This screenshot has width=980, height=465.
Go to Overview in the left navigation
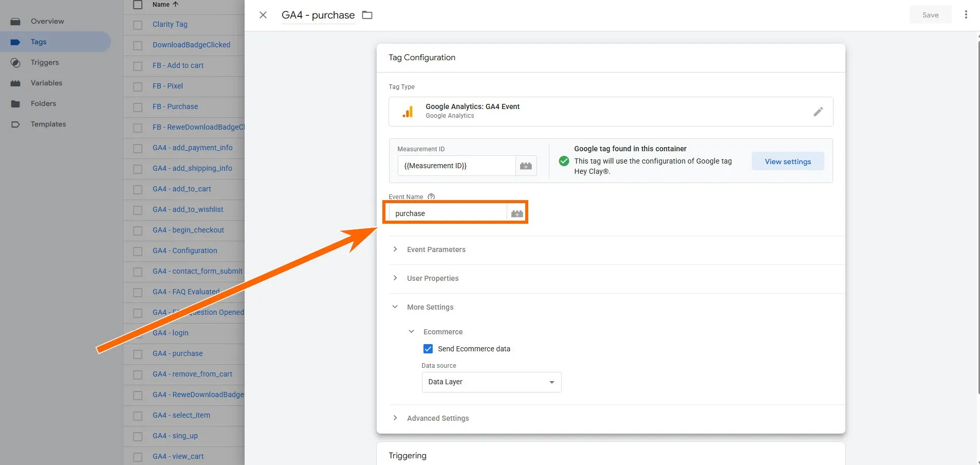[47, 21]
